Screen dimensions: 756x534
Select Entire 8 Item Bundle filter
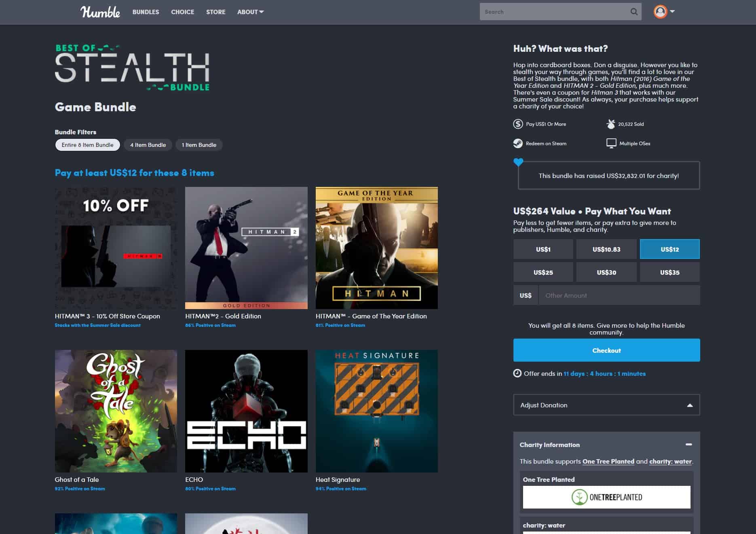coord(87,145)
